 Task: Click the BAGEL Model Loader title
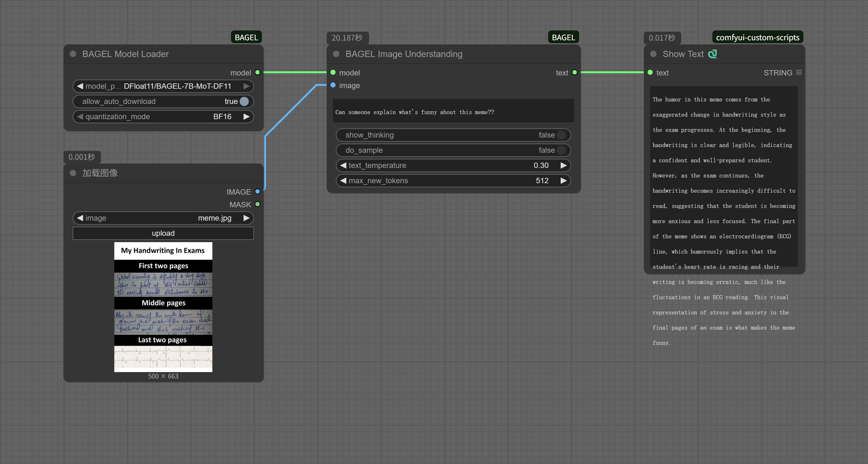click(125, 54)
